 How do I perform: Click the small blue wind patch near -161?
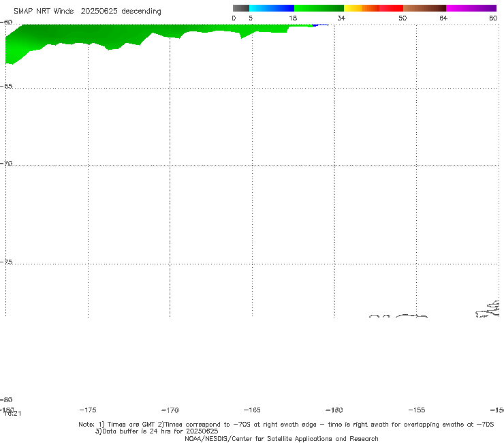[x=320, y=25]
